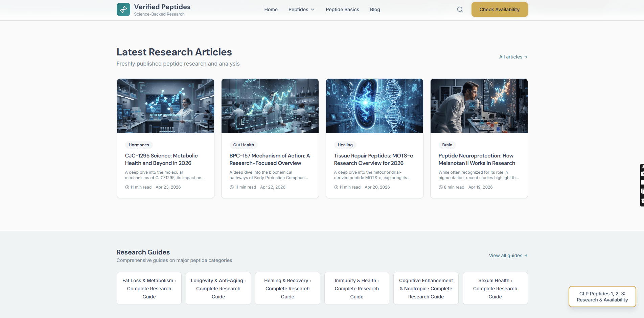This screenshot has width=644, height=318.
Task: Open the search magnifier icon
Action: click(x=460, y=9)
